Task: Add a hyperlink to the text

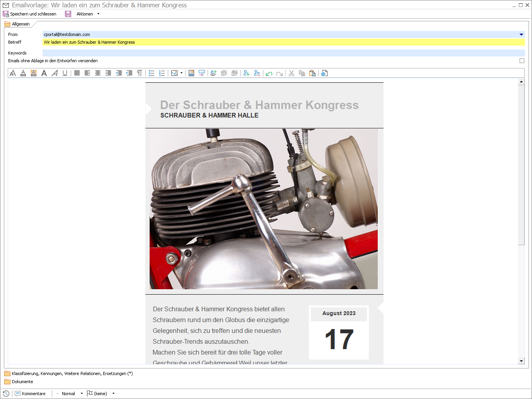Action: pos(213,73)
